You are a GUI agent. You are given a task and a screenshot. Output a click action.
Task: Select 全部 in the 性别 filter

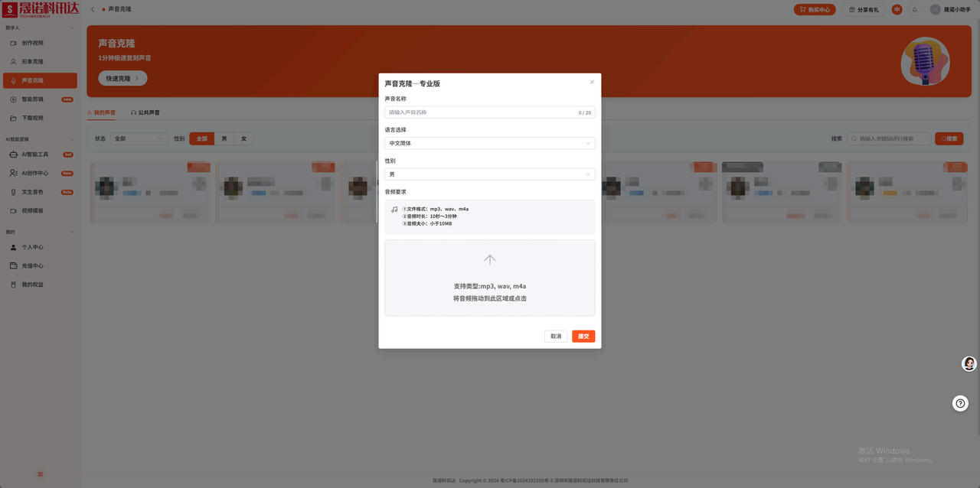click(201, 138)
